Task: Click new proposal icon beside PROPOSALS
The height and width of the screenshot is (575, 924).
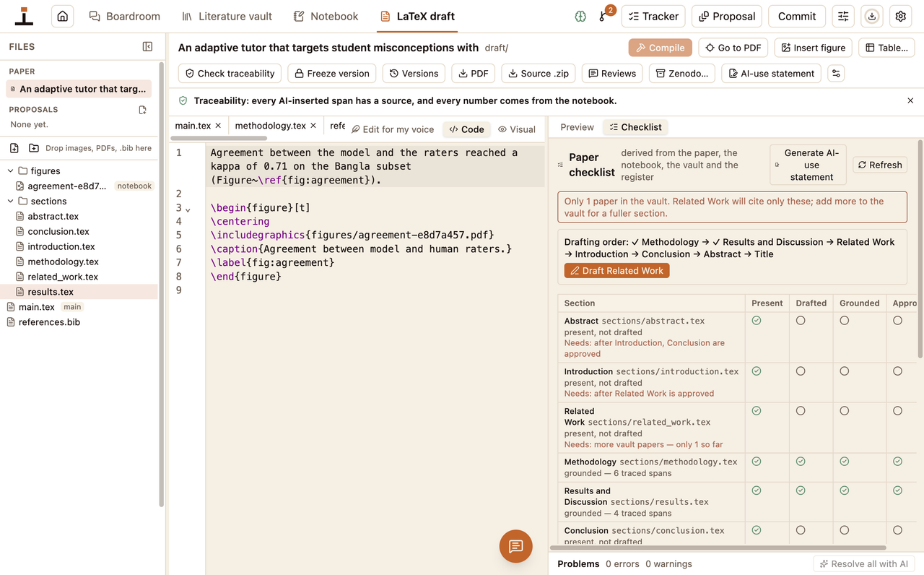Action: click(142, 110)
